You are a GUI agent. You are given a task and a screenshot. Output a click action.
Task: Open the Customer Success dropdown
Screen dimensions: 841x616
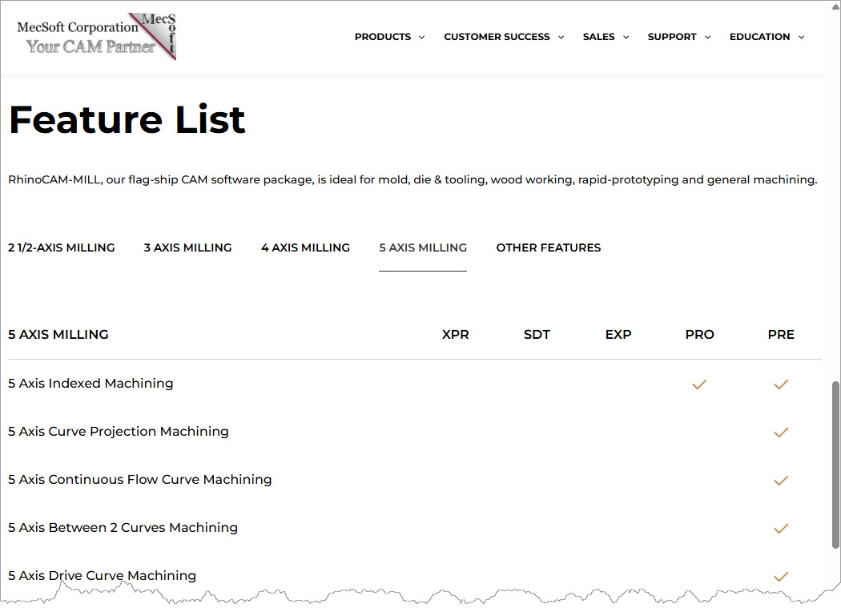[x=504, y=37]
